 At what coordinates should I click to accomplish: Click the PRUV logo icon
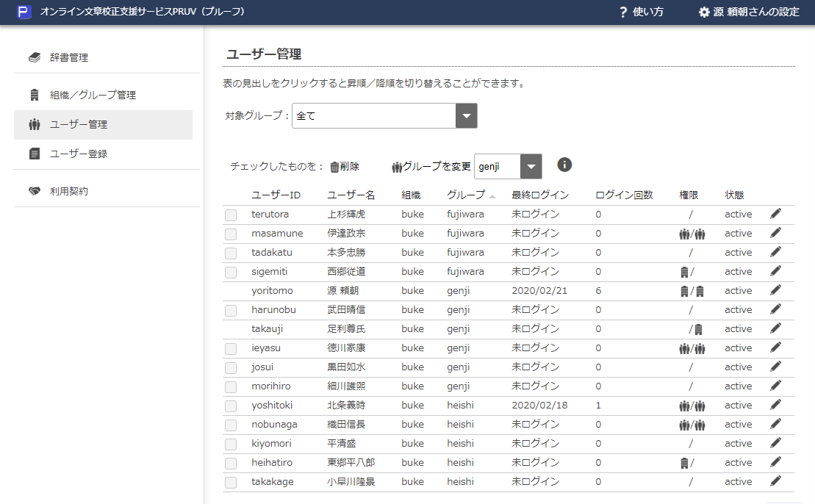click(x=24, y=12)
